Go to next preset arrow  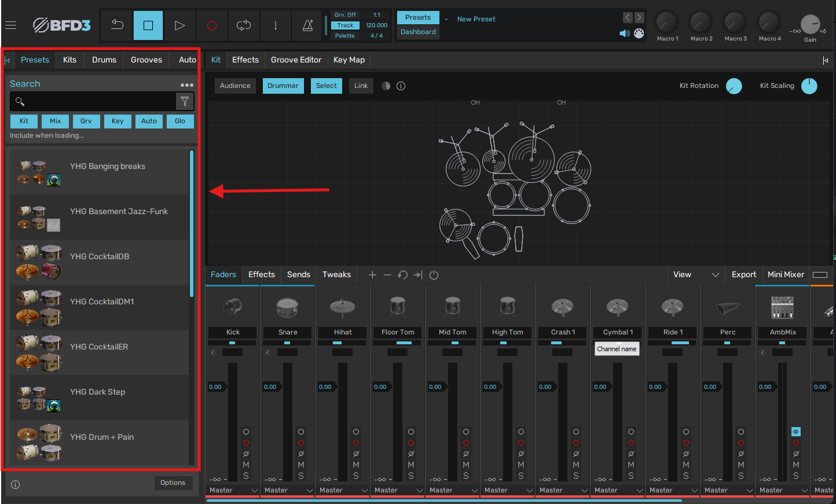[639, 18]
